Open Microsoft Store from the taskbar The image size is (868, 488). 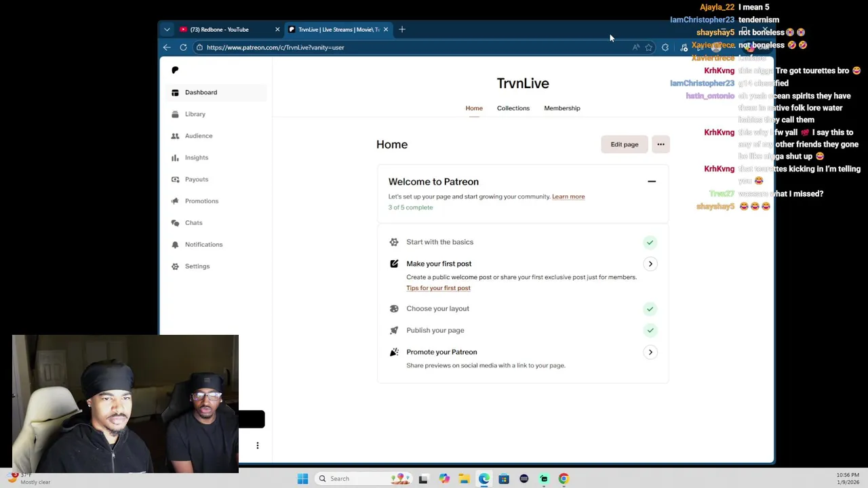click(x=504, y=479)
